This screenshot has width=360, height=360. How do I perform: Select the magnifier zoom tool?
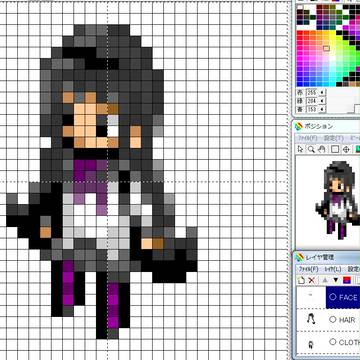pos(311,149)
